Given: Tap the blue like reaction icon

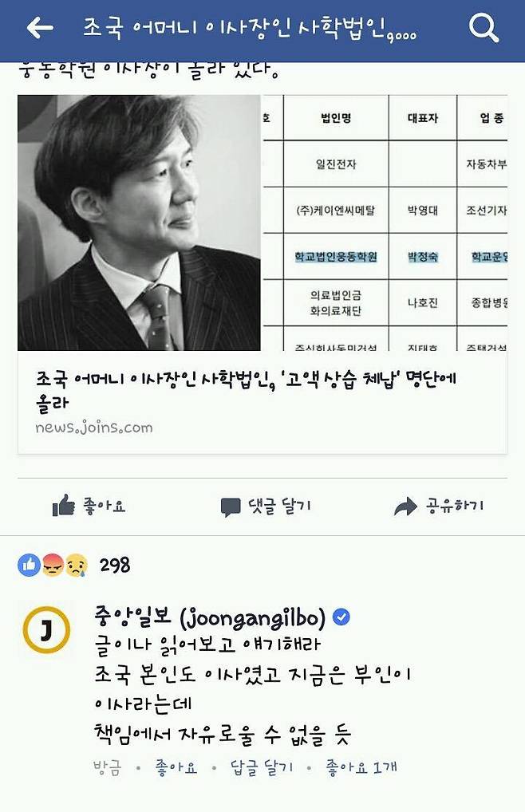Looking at the screenshot, I should (x=29, y=565).
